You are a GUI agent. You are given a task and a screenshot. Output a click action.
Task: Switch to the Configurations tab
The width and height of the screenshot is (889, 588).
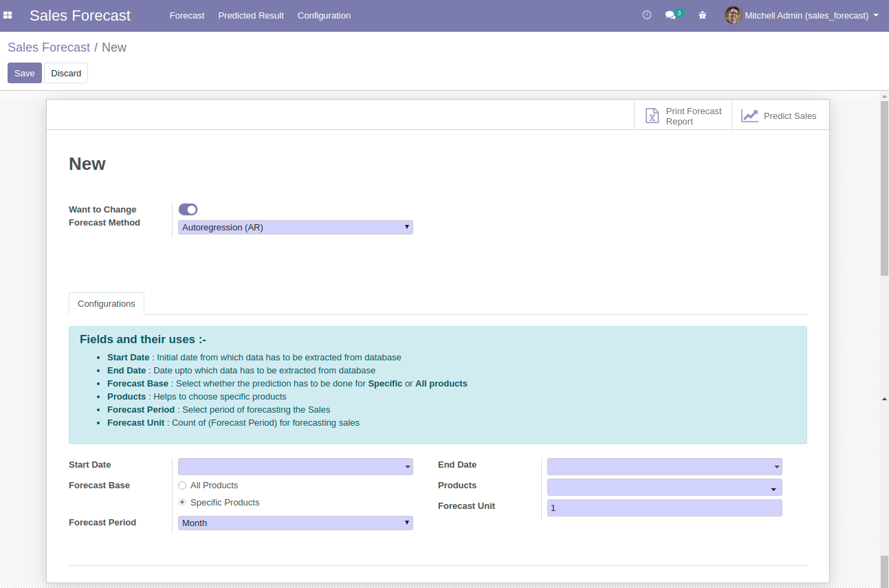point(107,304)
